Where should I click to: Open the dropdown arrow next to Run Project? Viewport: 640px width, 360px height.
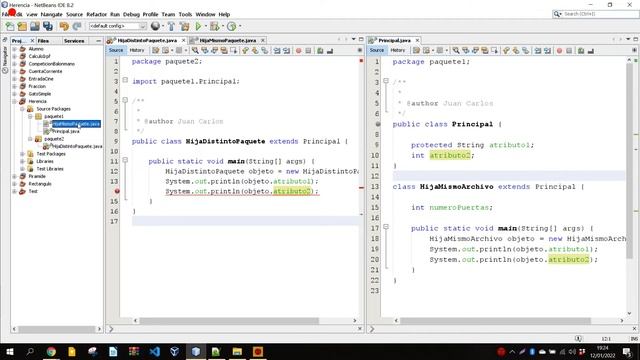(206, 27)
